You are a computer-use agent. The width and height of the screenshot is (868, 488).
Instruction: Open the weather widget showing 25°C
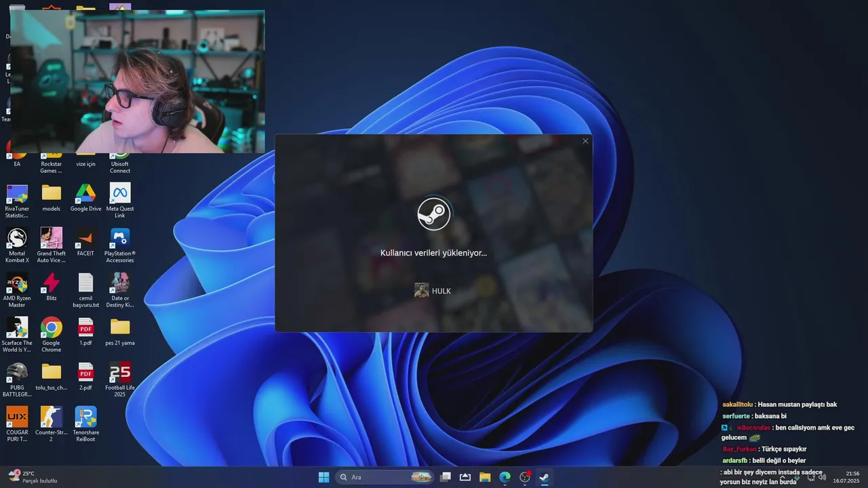pyautogui.click(x=33, y=477)
